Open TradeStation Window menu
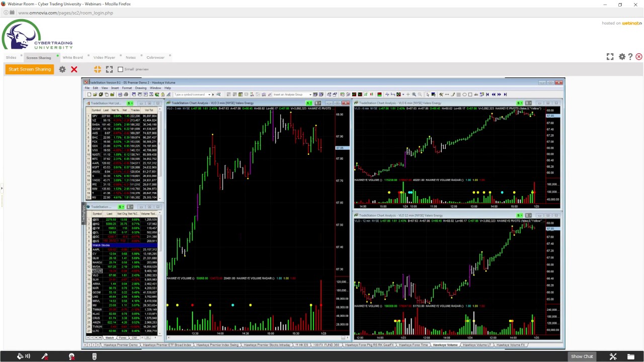644x362 pixels. [155, 88]
